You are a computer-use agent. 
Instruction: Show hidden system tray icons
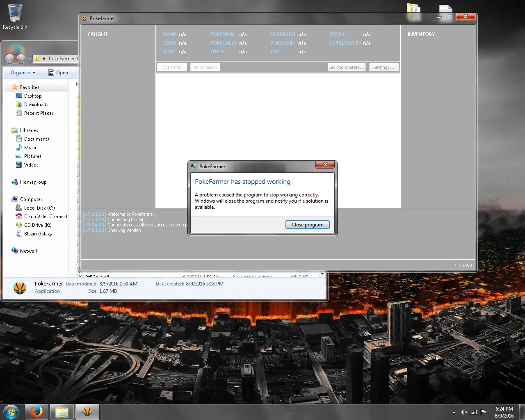point(454,412)
